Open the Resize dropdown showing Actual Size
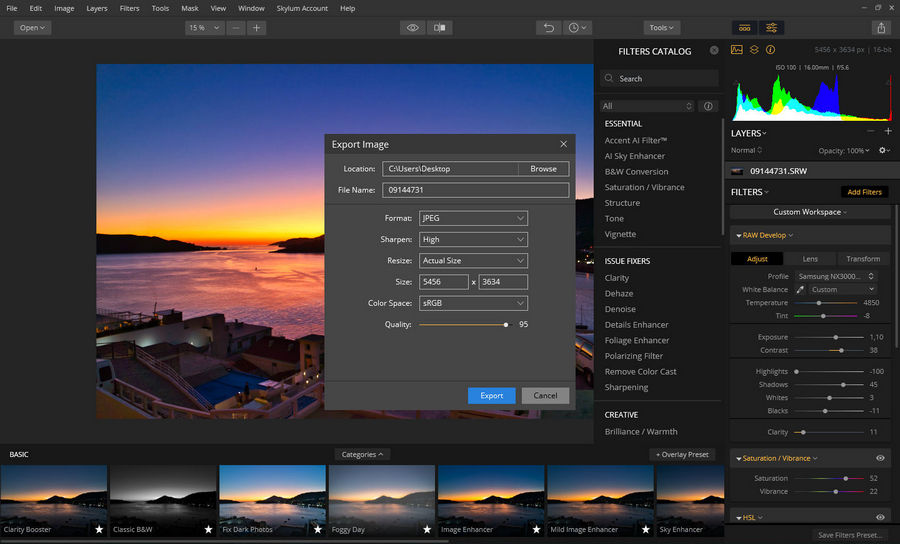The image size is (900, 544). (x=474, y=261)
